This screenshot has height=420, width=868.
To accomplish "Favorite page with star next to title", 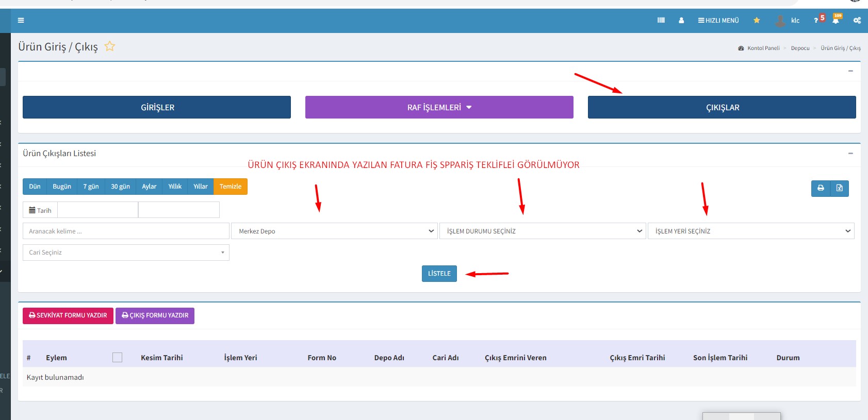I will pyautogui.click(x=109, y=46).
